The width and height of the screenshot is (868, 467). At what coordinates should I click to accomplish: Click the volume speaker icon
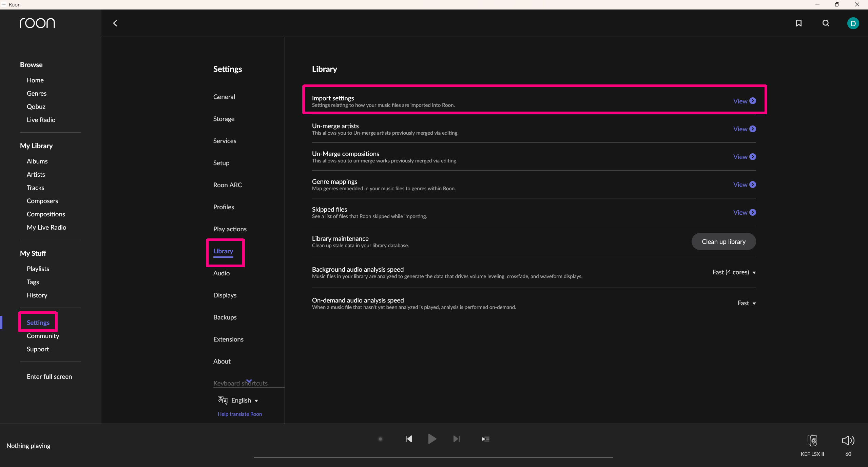click(x=848, y=440)
